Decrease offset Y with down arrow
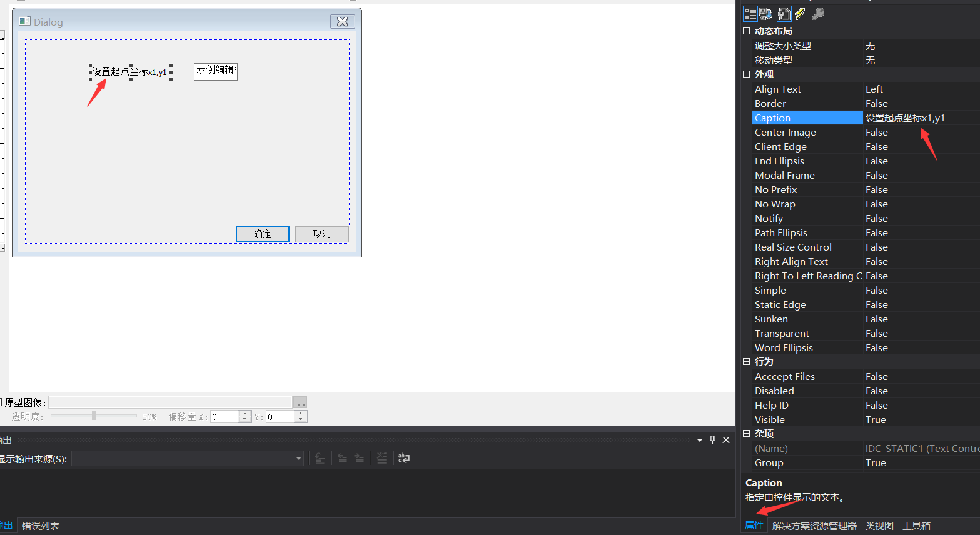 pos(301,419)
